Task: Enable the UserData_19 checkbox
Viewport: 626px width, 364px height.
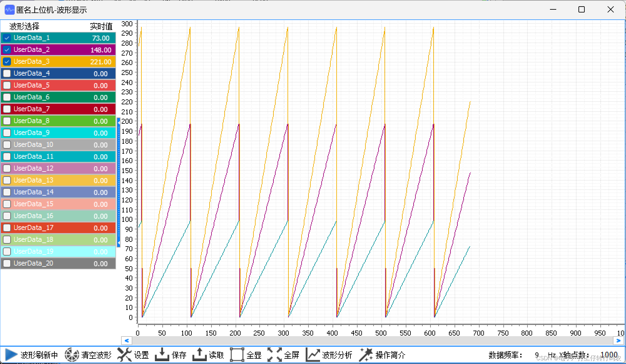Action: [7, 252]
